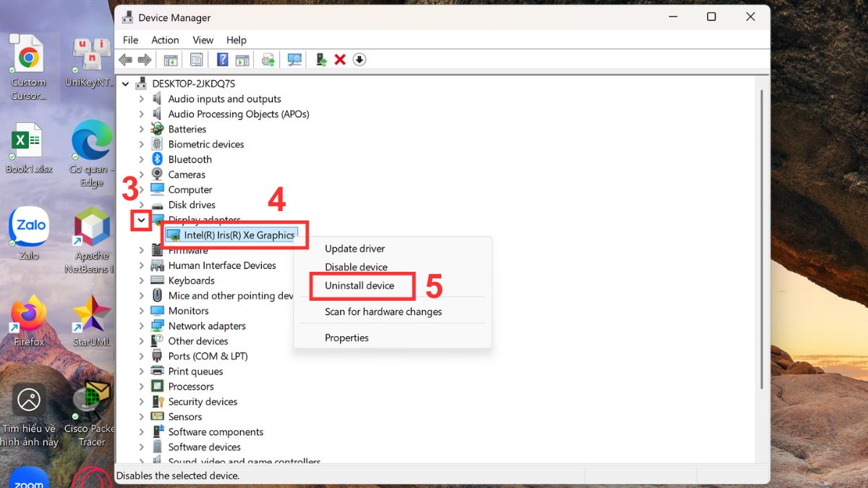The width and height of the screenshot is (868, 488).
Task: Click the red X Uninstall device toolbar icon
Action: 340,59
